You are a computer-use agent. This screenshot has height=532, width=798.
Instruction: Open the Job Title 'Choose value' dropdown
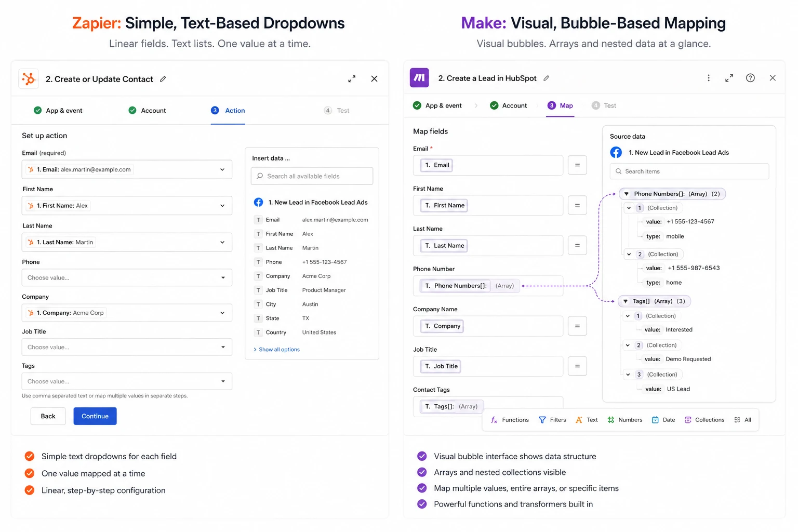point(127,347)
